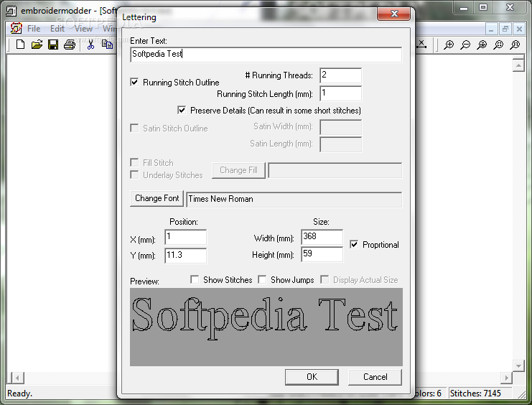
Task: Close the Lettering dialog
Action: point(394,14)
